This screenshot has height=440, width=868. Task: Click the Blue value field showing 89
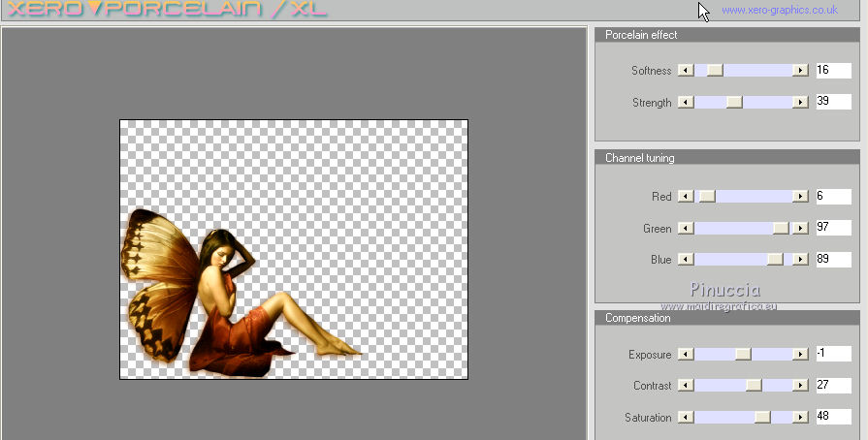[834, 260]
